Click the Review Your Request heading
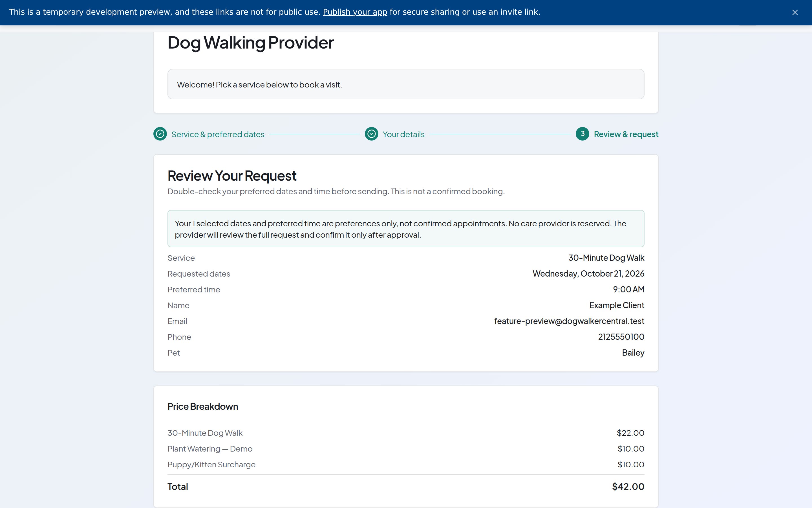This screenshot has height=508, width=812. [232, 176]
